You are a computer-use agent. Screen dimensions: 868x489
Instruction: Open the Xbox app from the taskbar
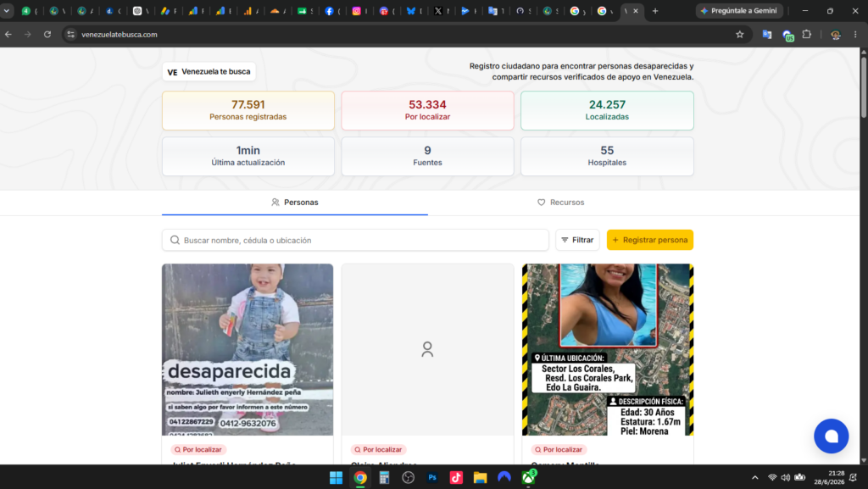coord(529,477)
